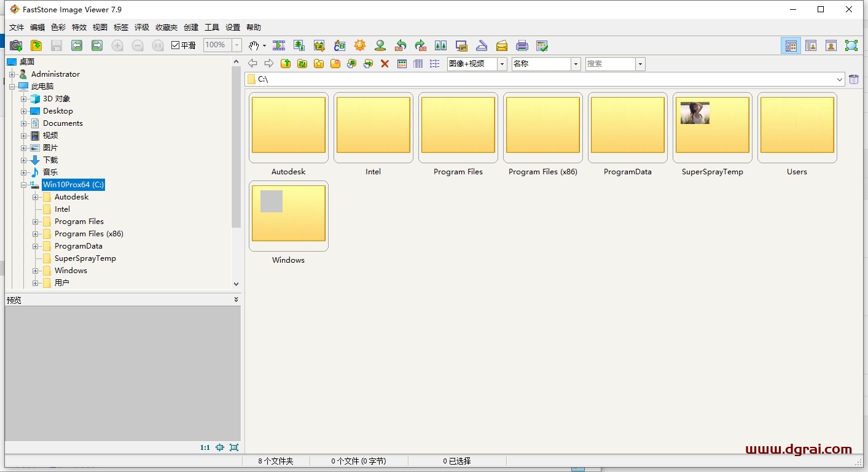This screenshot has height=472, width=868.
Task: Click inside the 搜索 search field
Action: (609, 64)
